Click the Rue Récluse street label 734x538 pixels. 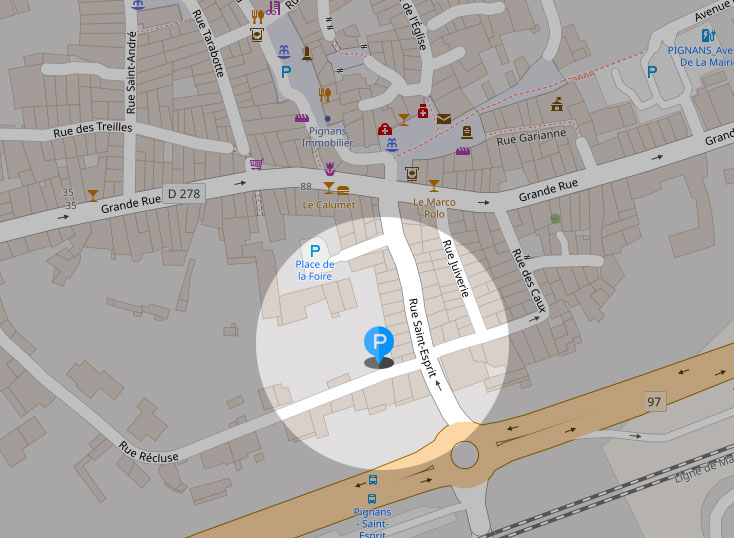[148, 452]
